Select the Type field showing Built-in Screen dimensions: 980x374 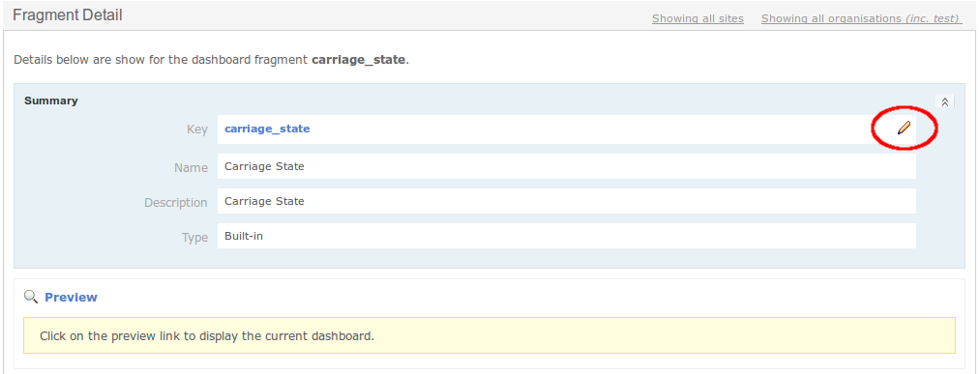566,236
